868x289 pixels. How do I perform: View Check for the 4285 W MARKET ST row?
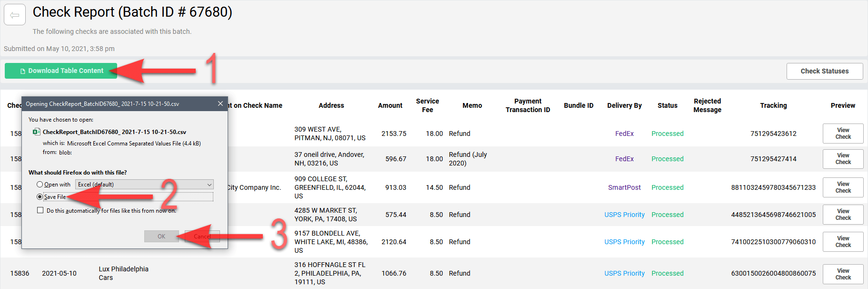coord(843,215)
